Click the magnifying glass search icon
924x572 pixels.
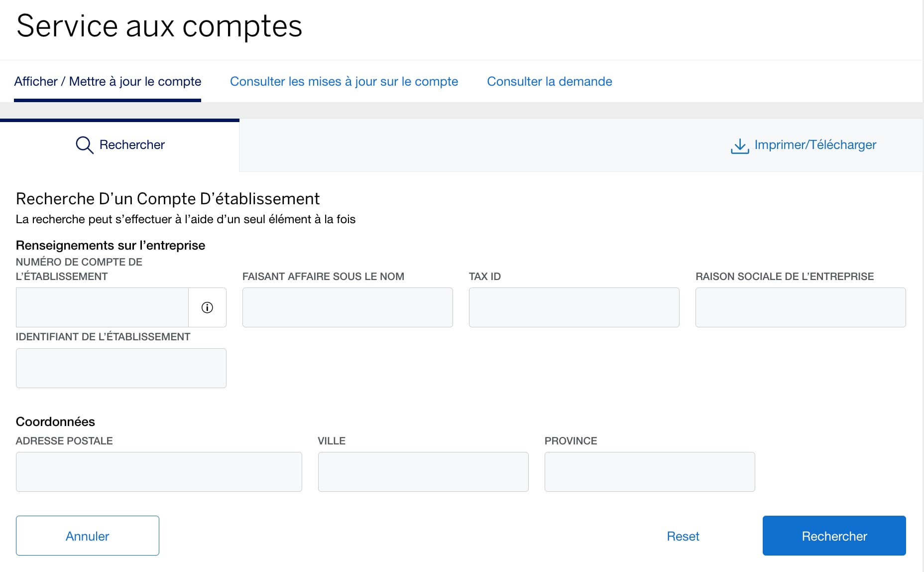(84, 145)
